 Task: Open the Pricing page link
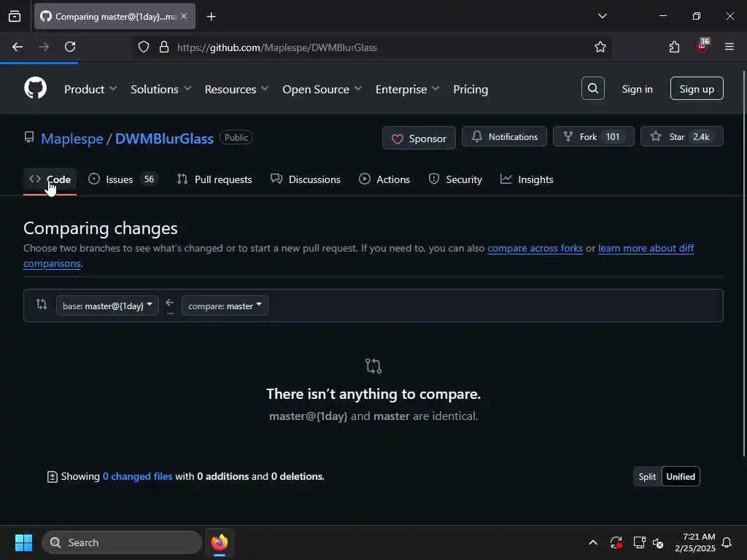[471, 89]
